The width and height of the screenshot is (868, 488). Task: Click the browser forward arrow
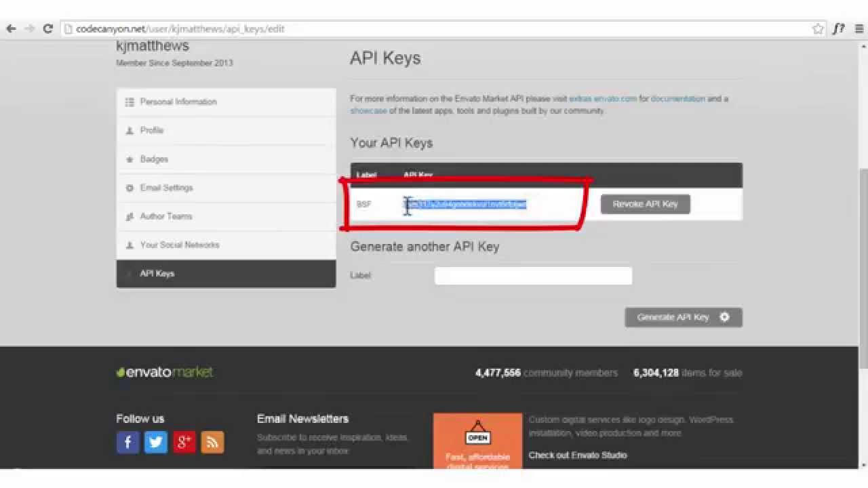pyautogui.click(x=29, y=28)
